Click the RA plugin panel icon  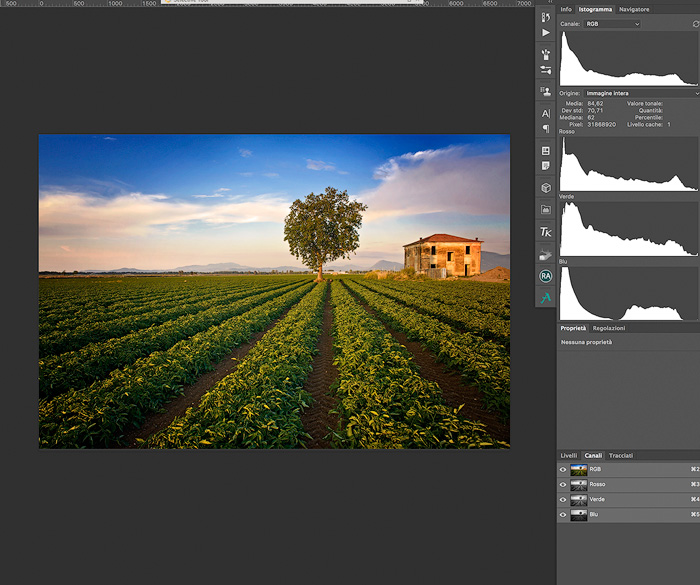click(546, 275)
